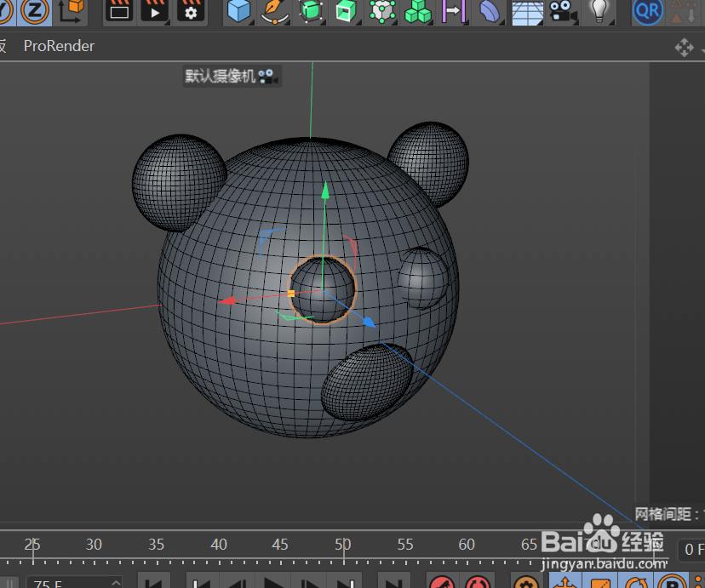Image resolution: width=705 pixels, height=588 pixels.
Task: Jump to frame 60 on timeline
Action: (467, 545)
